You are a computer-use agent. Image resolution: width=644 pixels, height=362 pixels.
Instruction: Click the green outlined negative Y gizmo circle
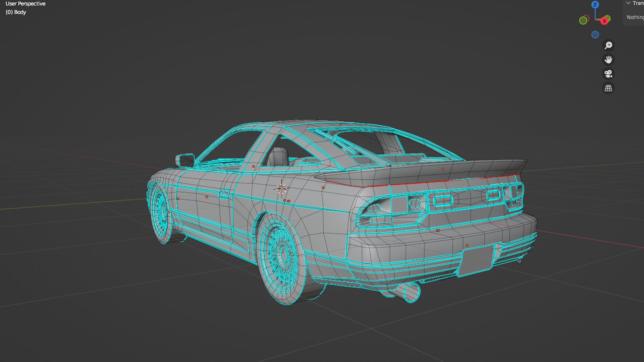(583, 20)
